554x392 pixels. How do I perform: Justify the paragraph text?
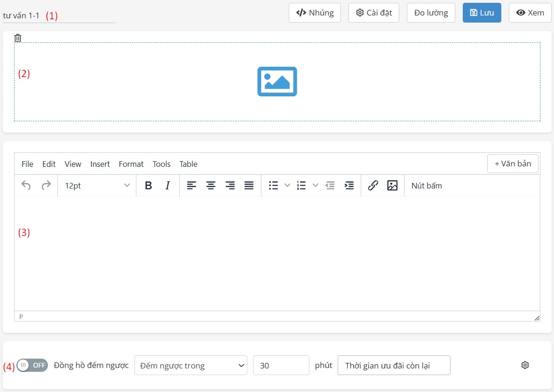coord(249,186)
